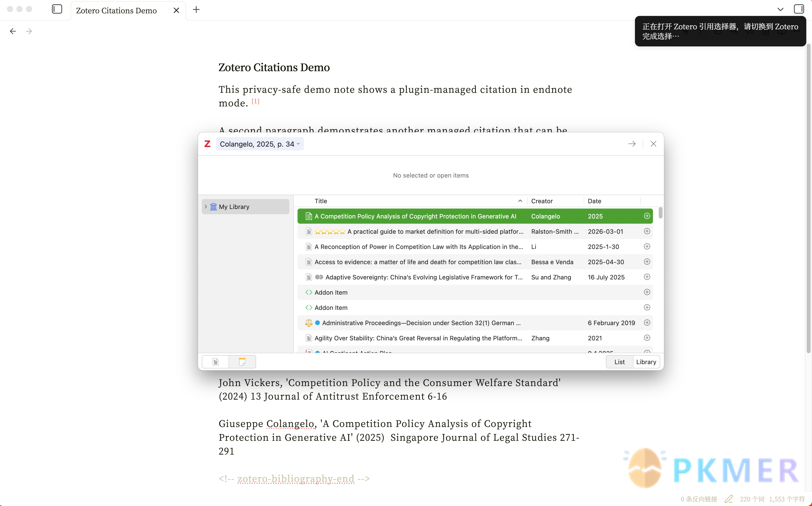
Task: Click the 'Colangelo' underlined word in bibliography
Action: [290, 424]
